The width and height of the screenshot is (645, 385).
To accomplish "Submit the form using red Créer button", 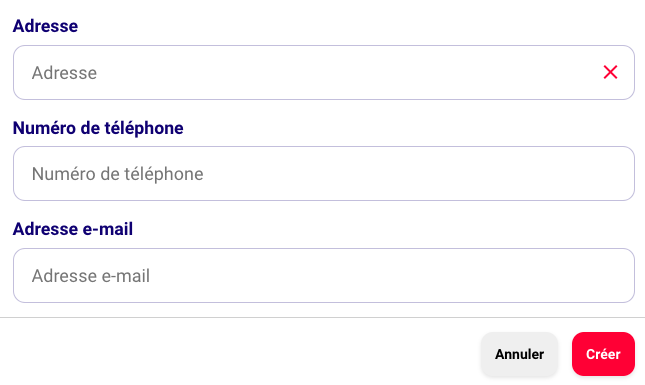I will click(603, 354).
